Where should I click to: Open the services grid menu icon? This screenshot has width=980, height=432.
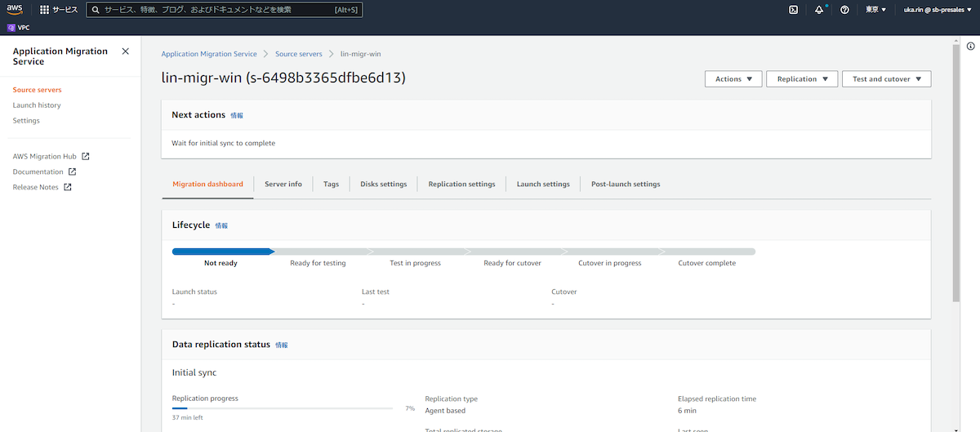44,10
